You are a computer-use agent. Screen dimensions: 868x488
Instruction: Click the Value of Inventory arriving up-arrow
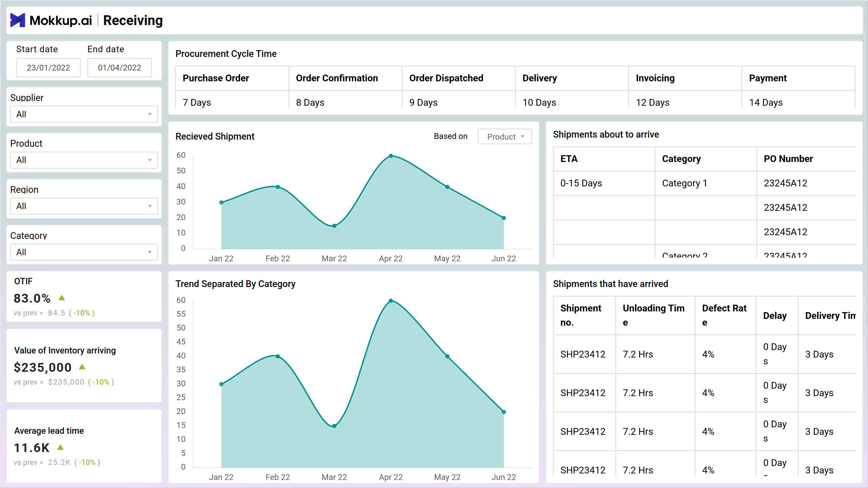82,367
